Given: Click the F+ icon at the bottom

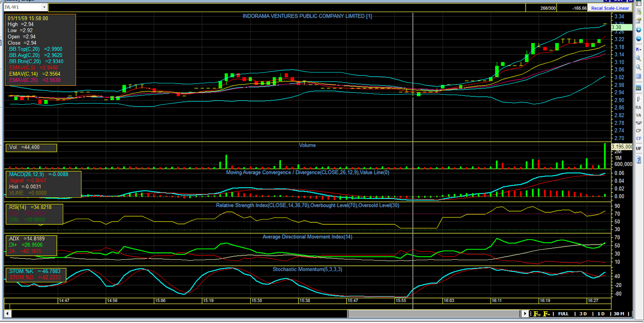Looking at the screenshot, I should 537,314.
